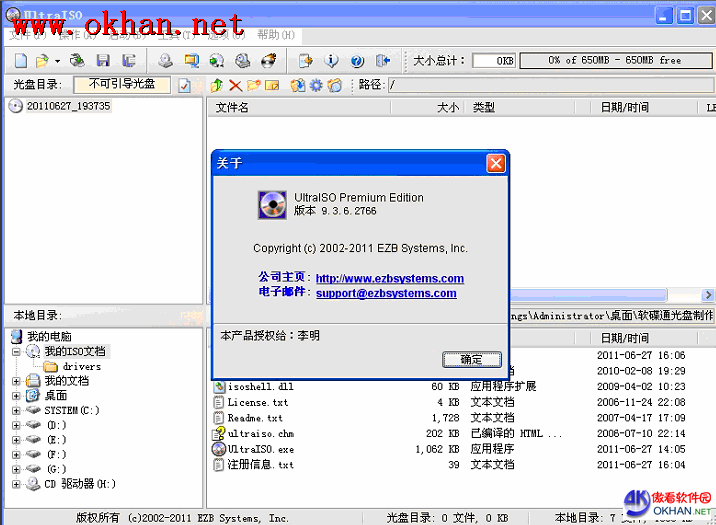Click the New image toolbar icon
Image resolution: width=716 pixels, height=525 pixels.
[x=21, y=61]
